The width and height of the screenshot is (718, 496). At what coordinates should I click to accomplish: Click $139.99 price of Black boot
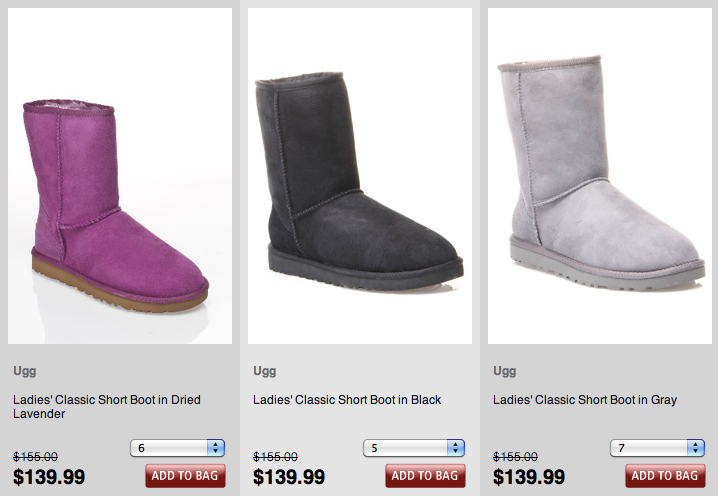(x=289, y=477)
